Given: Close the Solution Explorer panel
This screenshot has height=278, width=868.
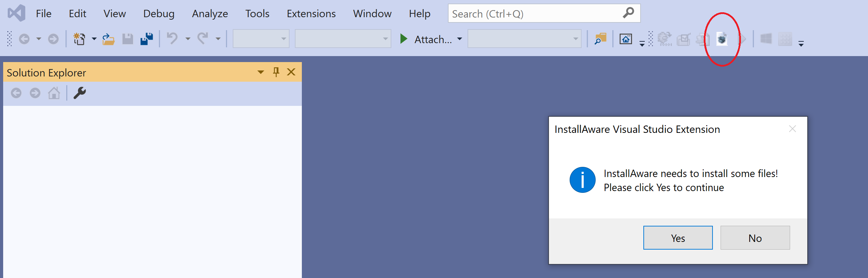Looking at the screenshot, I should [291, 72].
